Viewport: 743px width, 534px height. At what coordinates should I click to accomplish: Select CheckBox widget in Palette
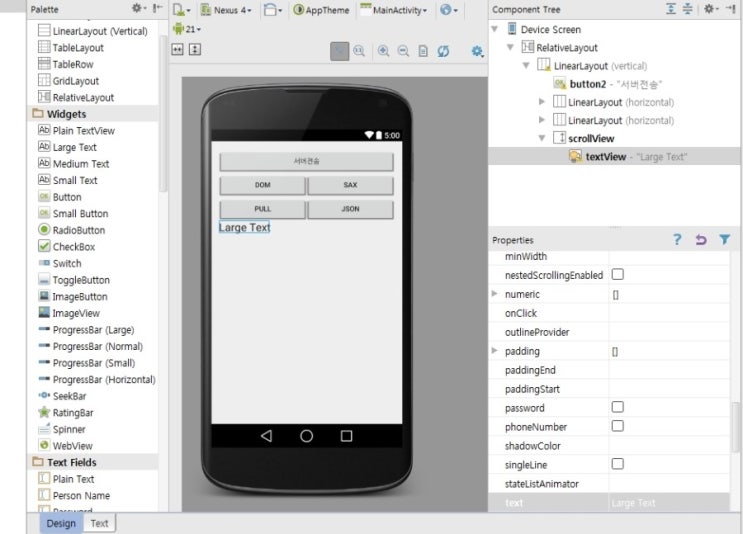(x=67, y=246)
